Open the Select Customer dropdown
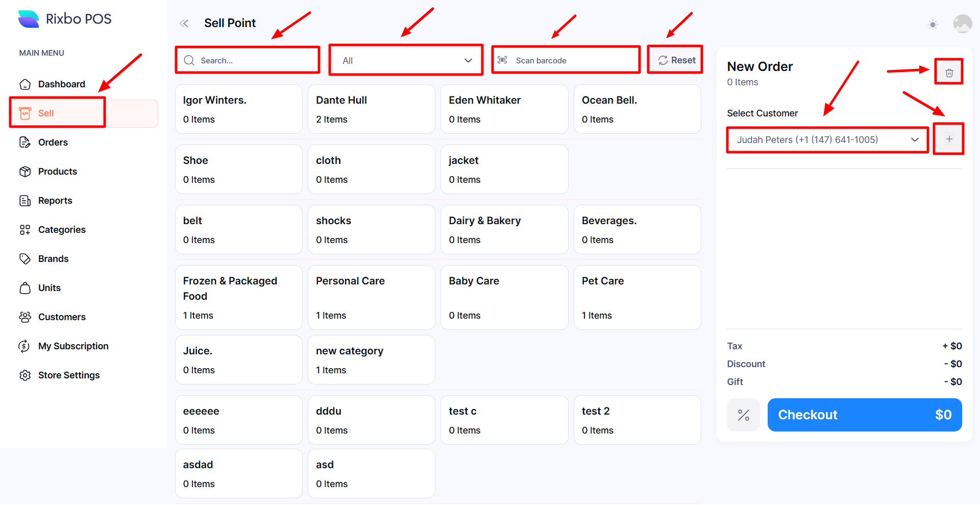The width and height of the screenshot is (980, 505). pos(827,140)
